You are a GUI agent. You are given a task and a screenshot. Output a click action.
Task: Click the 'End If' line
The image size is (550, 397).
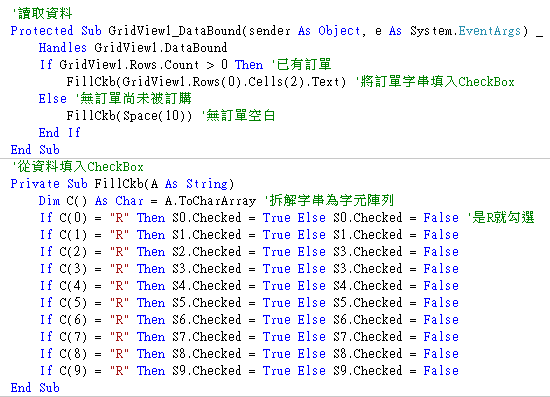[60, 133]
